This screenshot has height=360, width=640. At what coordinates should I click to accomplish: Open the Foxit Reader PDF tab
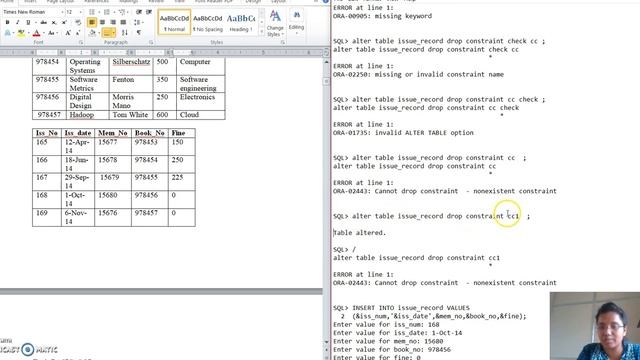tap(214, 1)
